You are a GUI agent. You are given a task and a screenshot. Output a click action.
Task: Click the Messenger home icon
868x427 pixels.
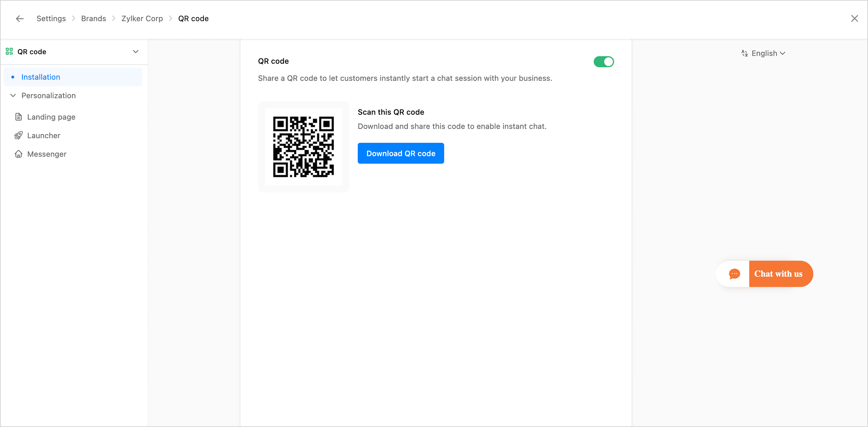[19, 154]
